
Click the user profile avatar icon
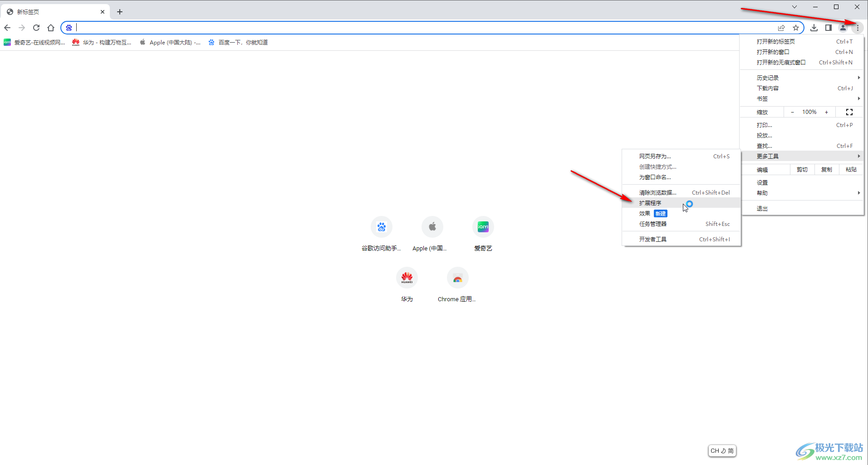tap(843, 28)
